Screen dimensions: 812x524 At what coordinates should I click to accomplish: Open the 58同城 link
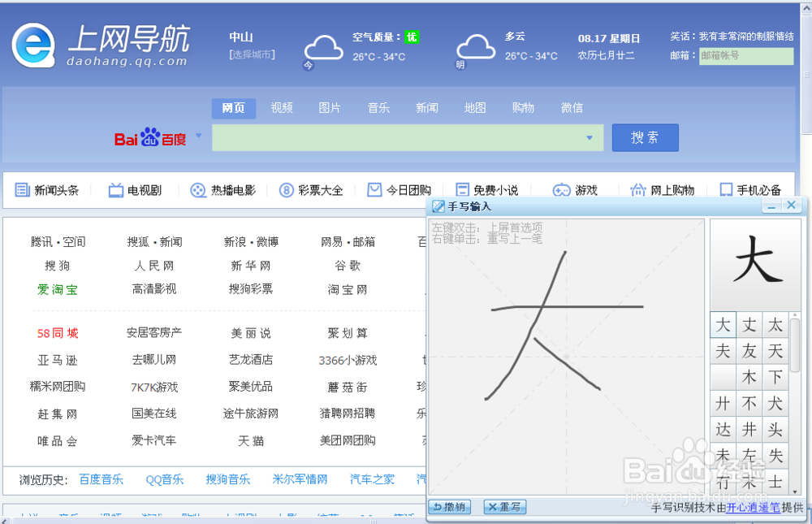(58, 333)
